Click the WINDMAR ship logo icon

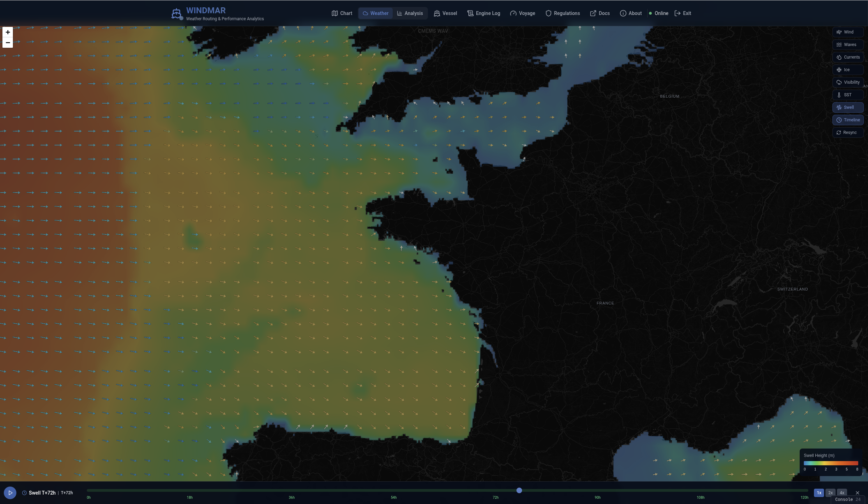[176, 14]
